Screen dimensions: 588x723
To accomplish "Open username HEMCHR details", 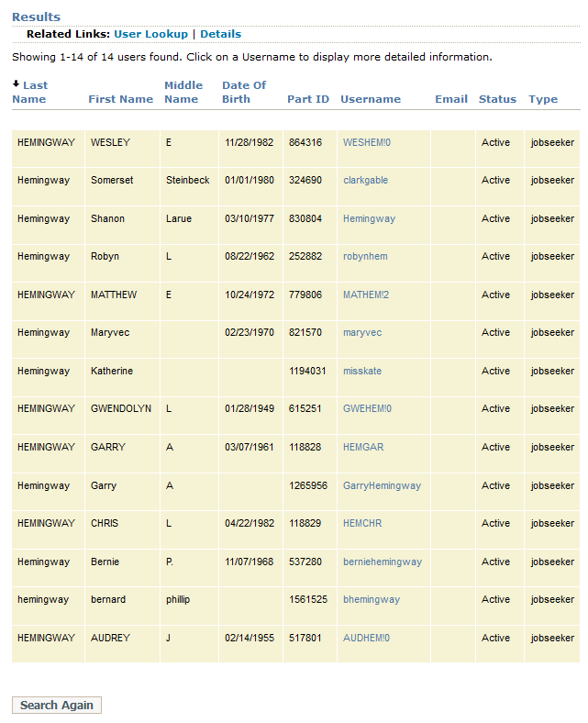I will pyautogui.click(x=362, y=523).
